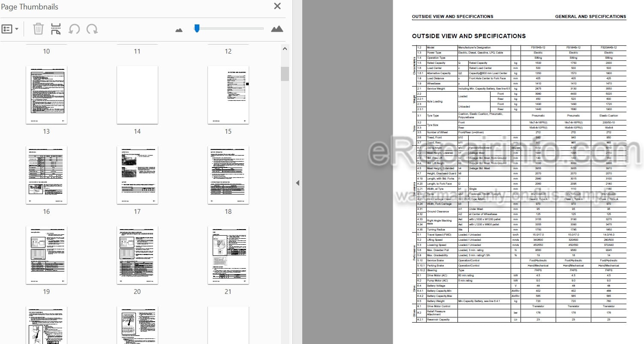Reduce thumbnail size with small mountain icon
644x344 pixels.
coord(179,30)
